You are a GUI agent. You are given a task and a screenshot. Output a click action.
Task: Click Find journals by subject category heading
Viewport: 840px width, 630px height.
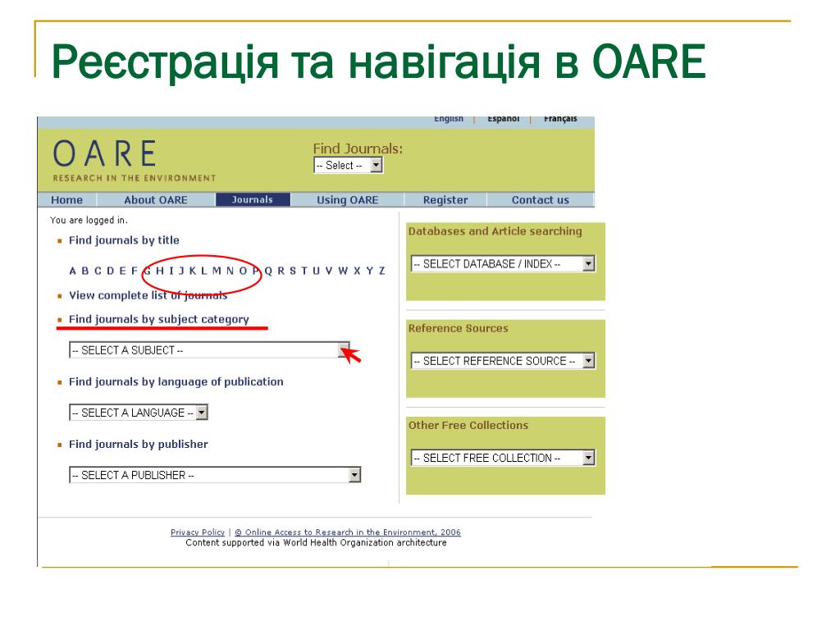click(158, 319)
